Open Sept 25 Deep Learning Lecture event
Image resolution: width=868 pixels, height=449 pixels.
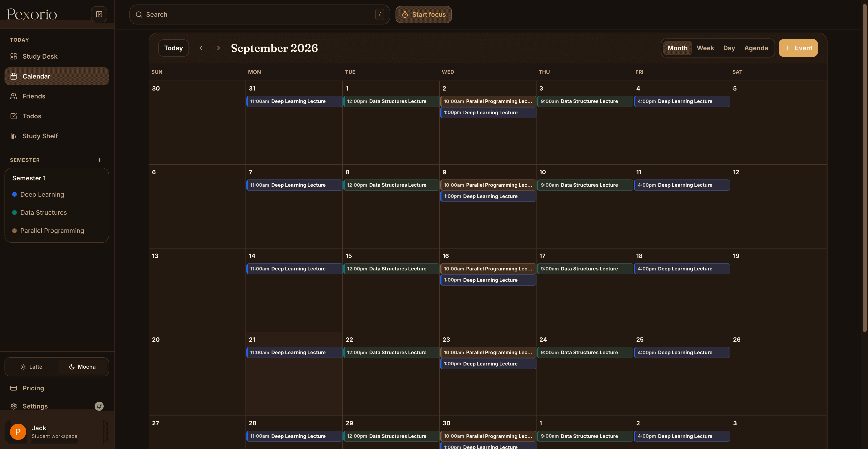(682, 353)
